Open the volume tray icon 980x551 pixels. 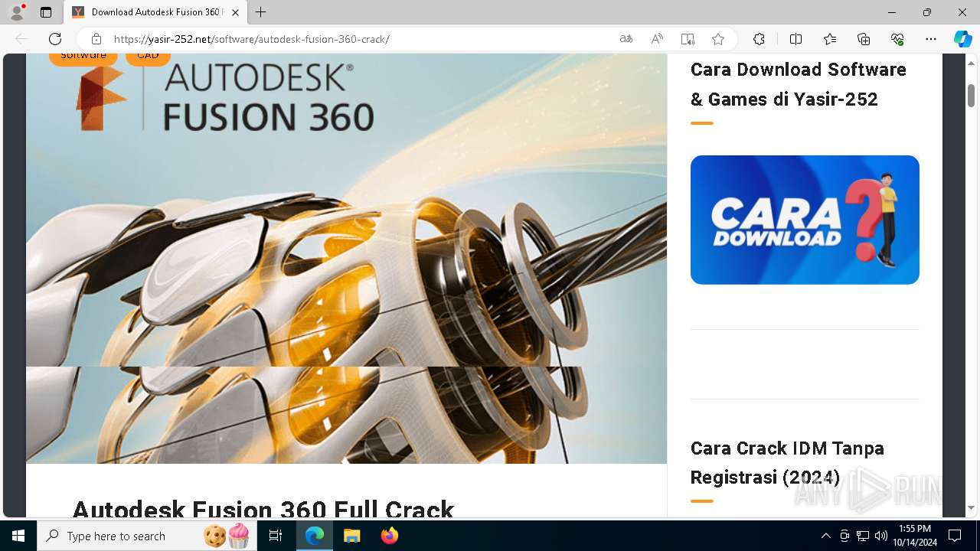coord(880,536)
